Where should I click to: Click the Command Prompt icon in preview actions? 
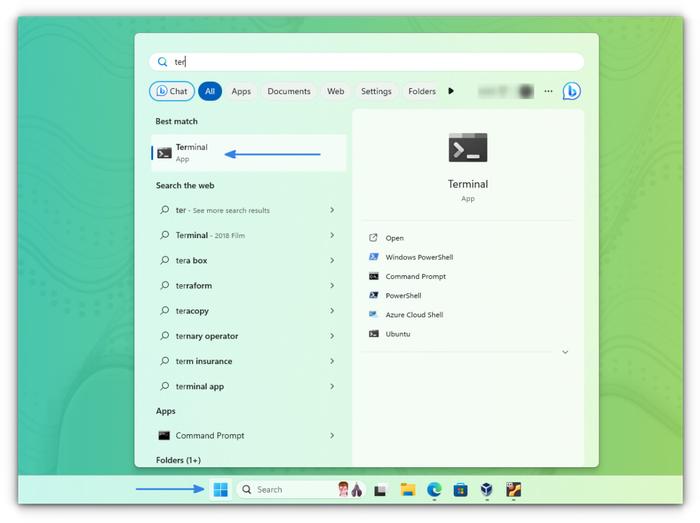coord(374,276)
